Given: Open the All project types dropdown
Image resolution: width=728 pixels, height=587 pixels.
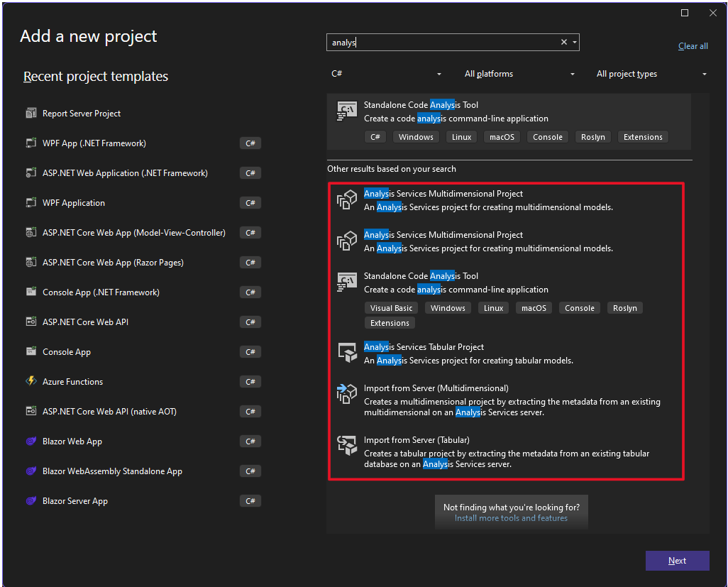Looking at the screenshot, I should tap(651, 74).
